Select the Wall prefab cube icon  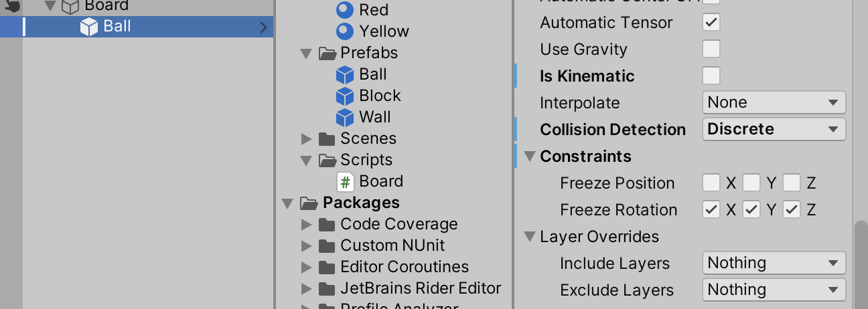[344, 118]
